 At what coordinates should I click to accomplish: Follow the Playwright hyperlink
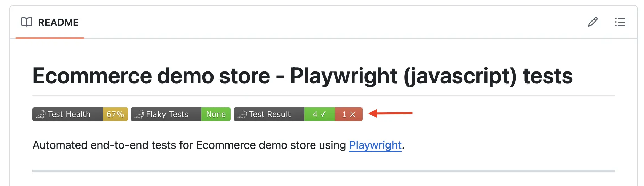[x=375, y=145]
